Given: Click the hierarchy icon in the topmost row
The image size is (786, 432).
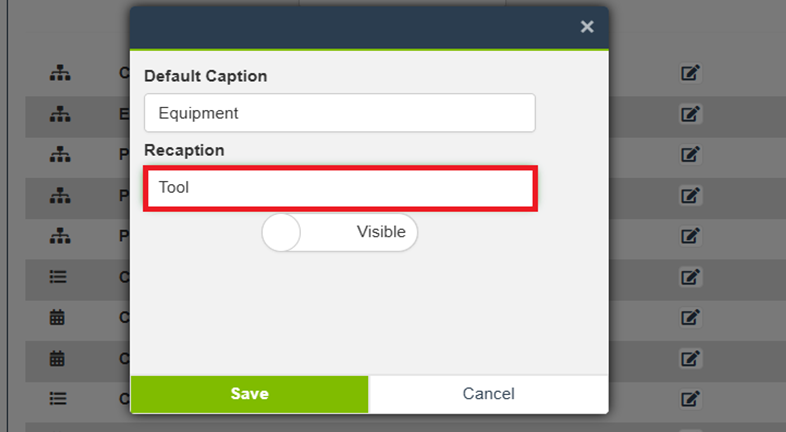Looking at the screenshot, I should [59, 73].
